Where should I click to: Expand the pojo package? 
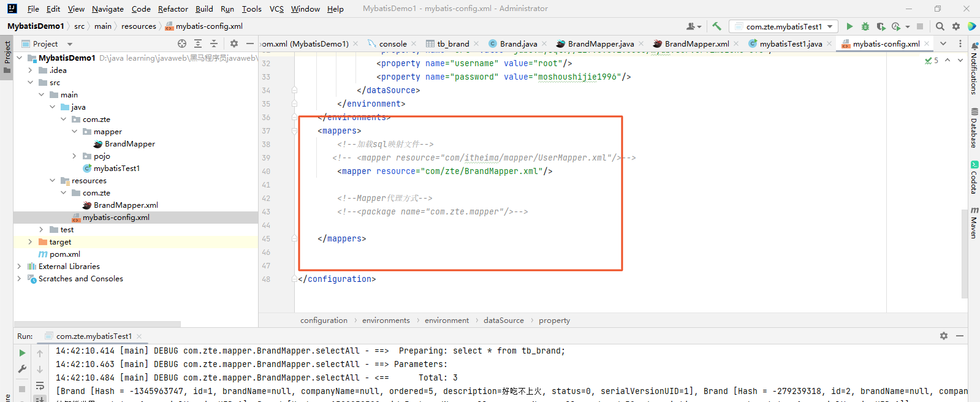pyautogui.click(x=74, y=156)
